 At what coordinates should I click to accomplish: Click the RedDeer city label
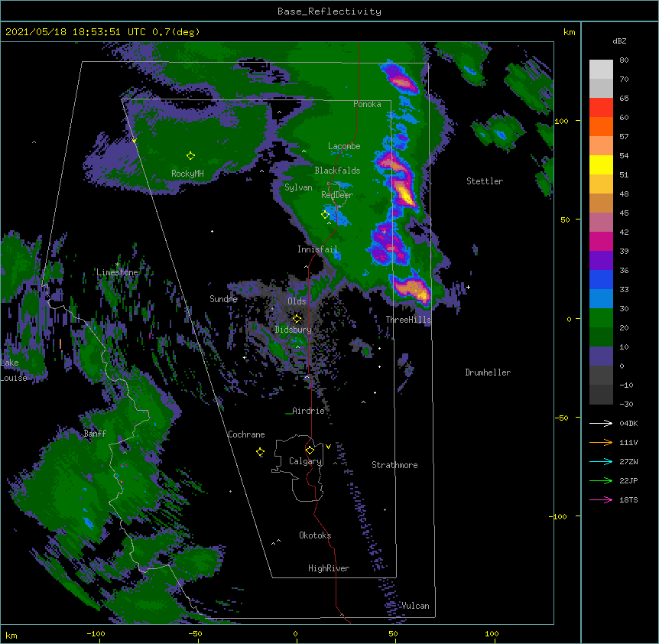point(337,195)
